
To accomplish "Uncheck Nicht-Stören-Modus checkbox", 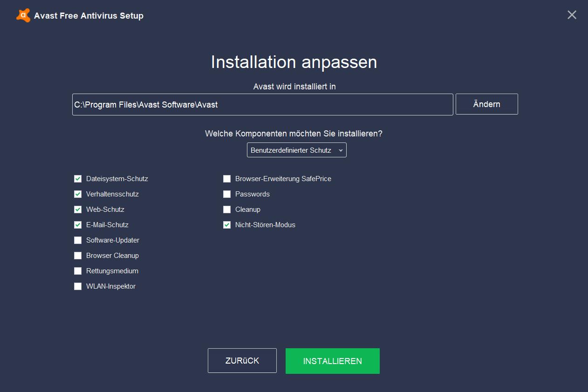I will (227, 225).
